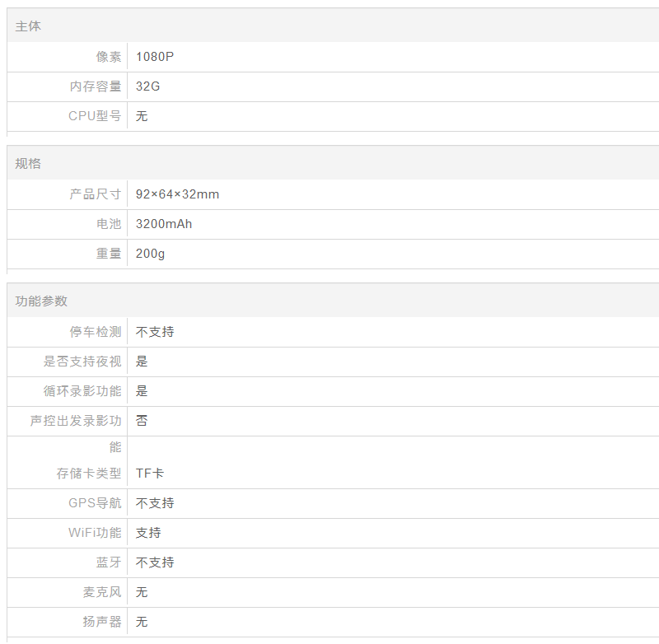Screen dimensions: 659x644
Task: Click the 停车检测 label
Action: [x=96, y=332]
